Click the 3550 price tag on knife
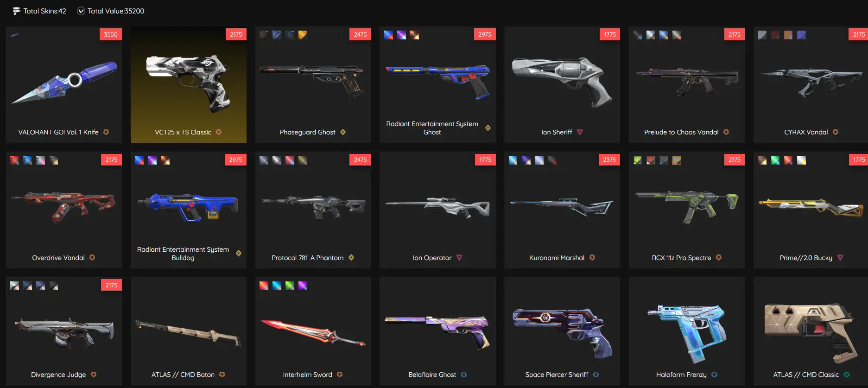Viewport: 868px width, 388px height. pos(111,34)
